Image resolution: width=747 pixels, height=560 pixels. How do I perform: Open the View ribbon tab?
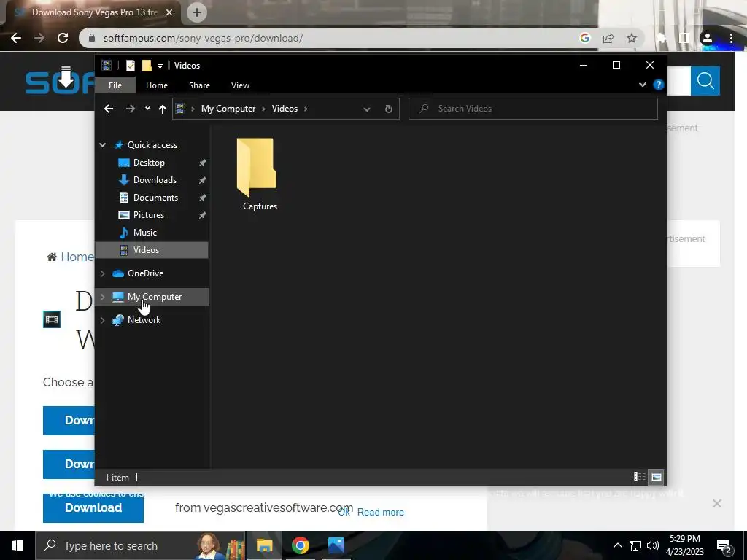pyautogui.click(x=240, y=85)
